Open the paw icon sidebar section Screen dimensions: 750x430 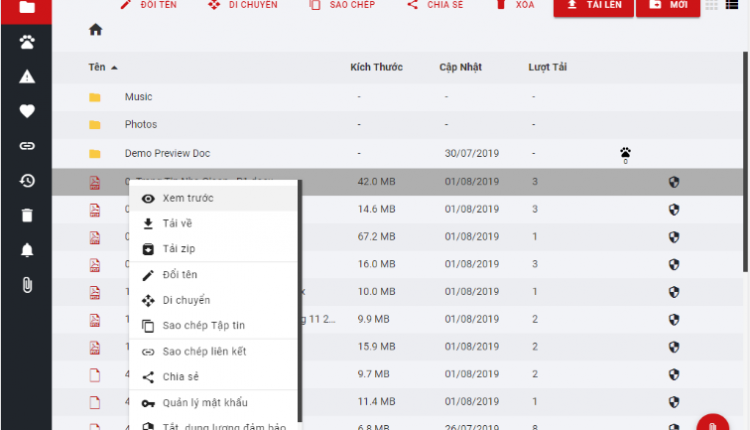coord(27,42)
